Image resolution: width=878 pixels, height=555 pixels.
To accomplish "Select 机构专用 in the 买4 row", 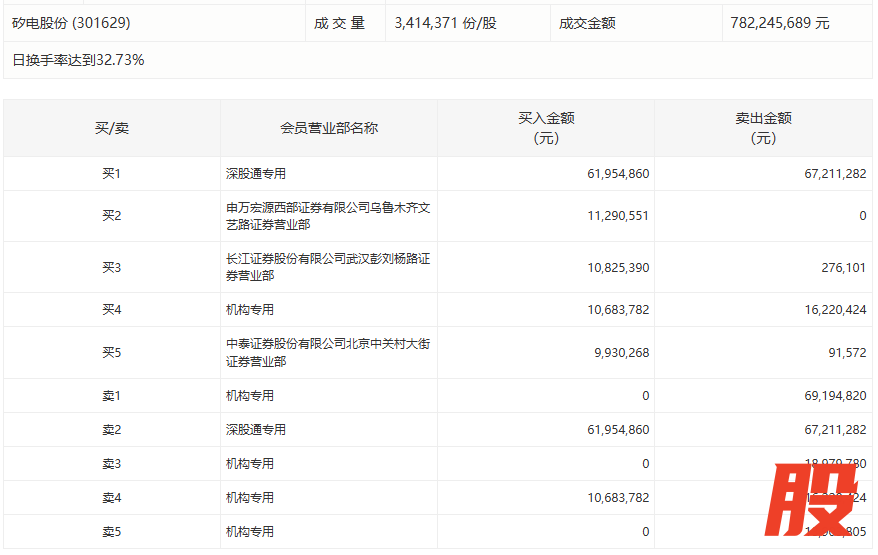I will [x=250, y=310].
